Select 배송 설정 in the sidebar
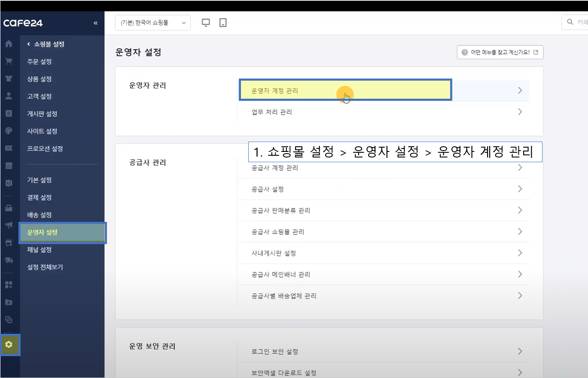This screenshot has width=588, height=378. point(40,215)
